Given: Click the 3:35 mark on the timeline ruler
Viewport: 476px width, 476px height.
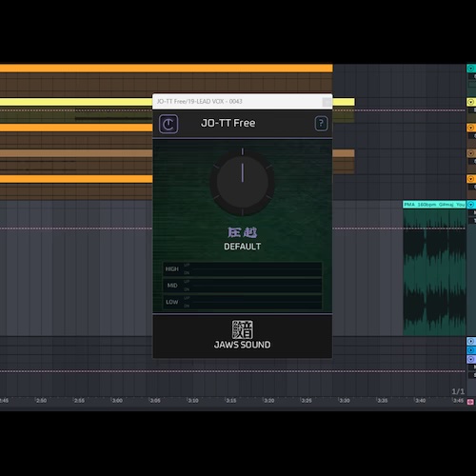Looking at the screenshot, I should (383, 401).
